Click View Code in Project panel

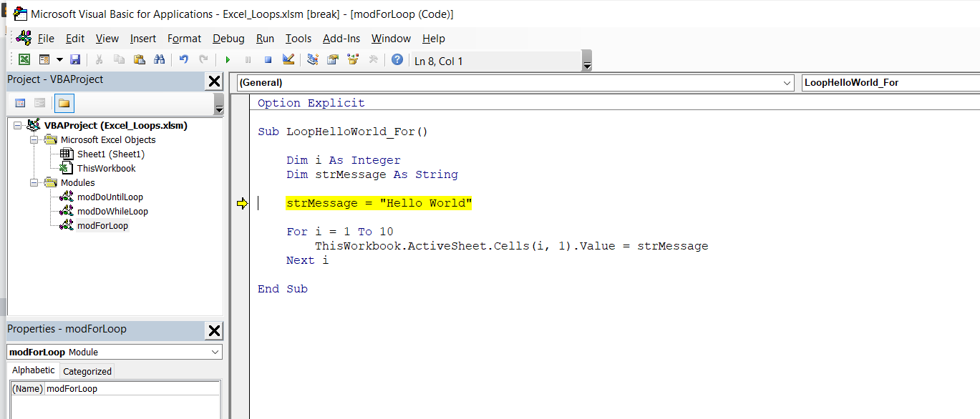pos(20,103)
